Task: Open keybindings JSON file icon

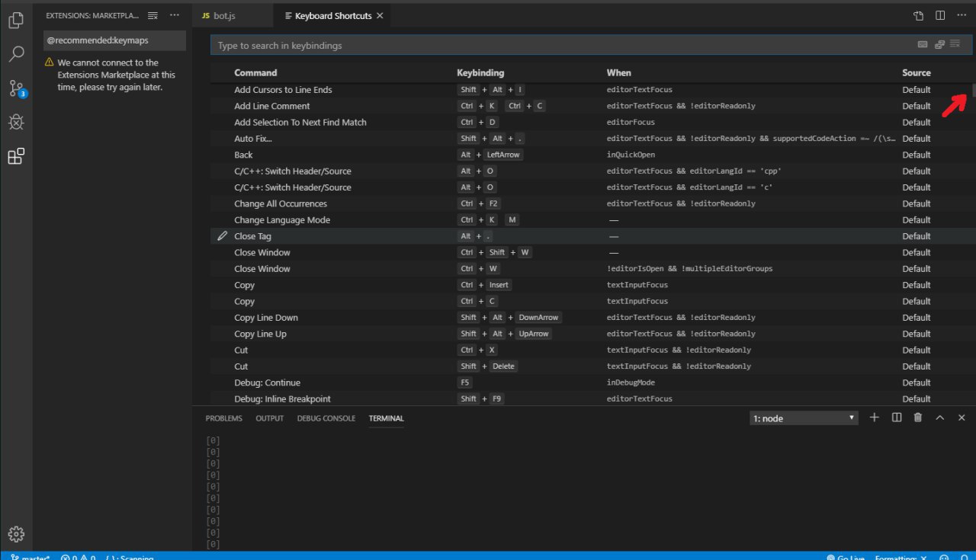Action: coord(919,15)
